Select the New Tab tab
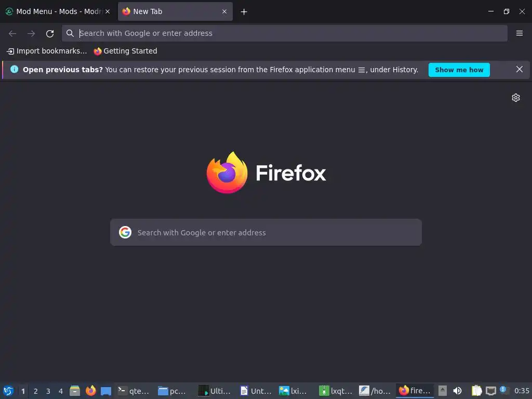This screenshot has width=532, height=399. [x=175, y=11]
